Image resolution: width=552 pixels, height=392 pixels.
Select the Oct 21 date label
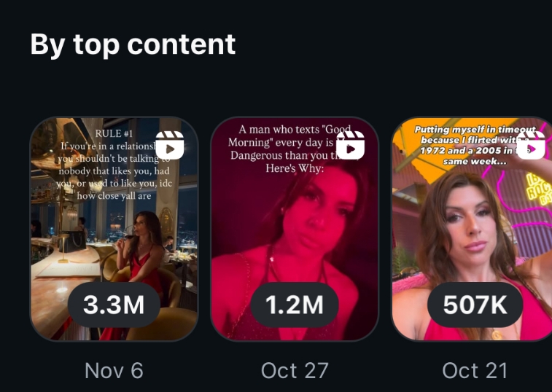(475, 371)
